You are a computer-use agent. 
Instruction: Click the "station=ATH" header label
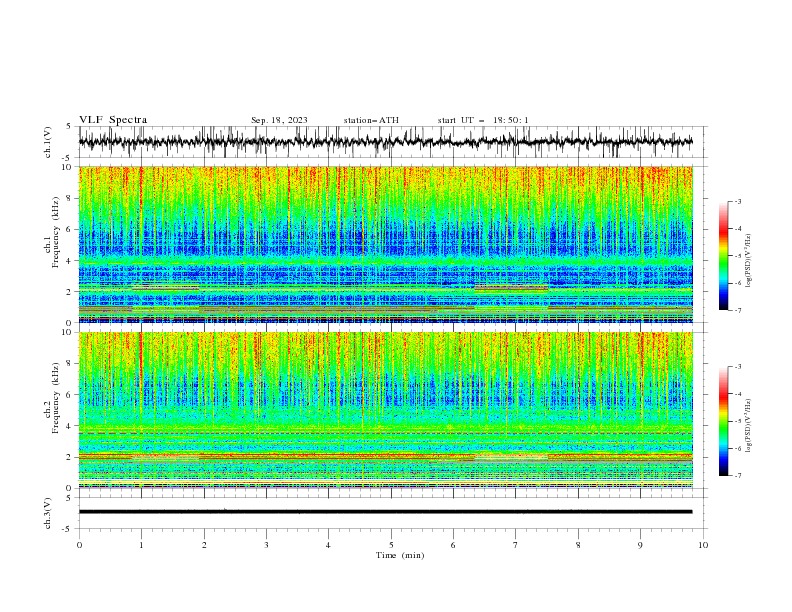pos(371,120)
